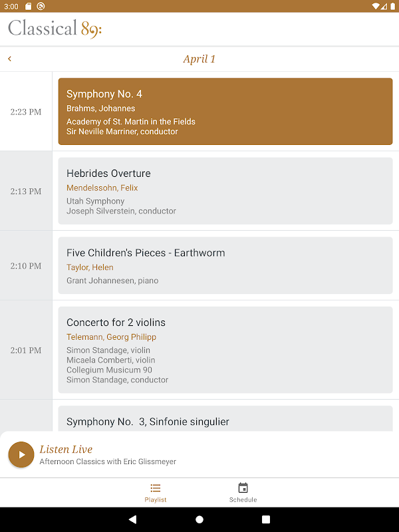Tap the Playlist list icon
The image size is (399, 532).
(156, 488)
